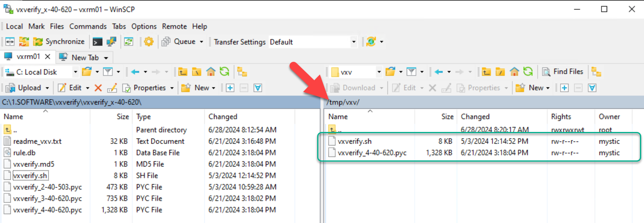
Task: Click remote Invert Selection icon
Action: [592, 88]
